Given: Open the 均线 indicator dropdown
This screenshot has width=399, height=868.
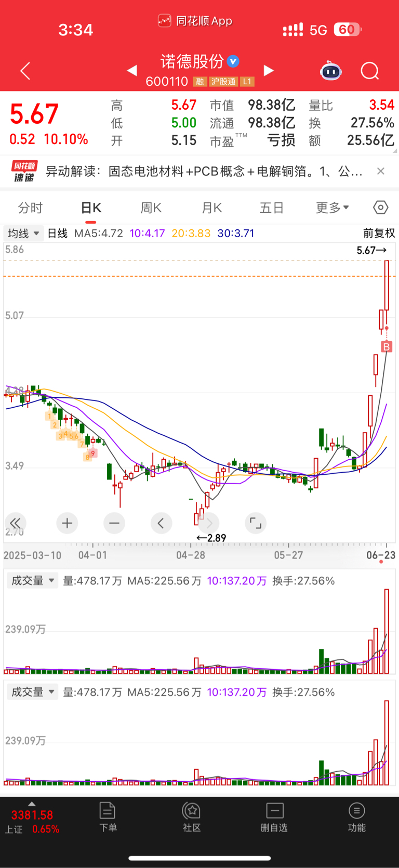Looking at the screenshot, I should (23, 234).
